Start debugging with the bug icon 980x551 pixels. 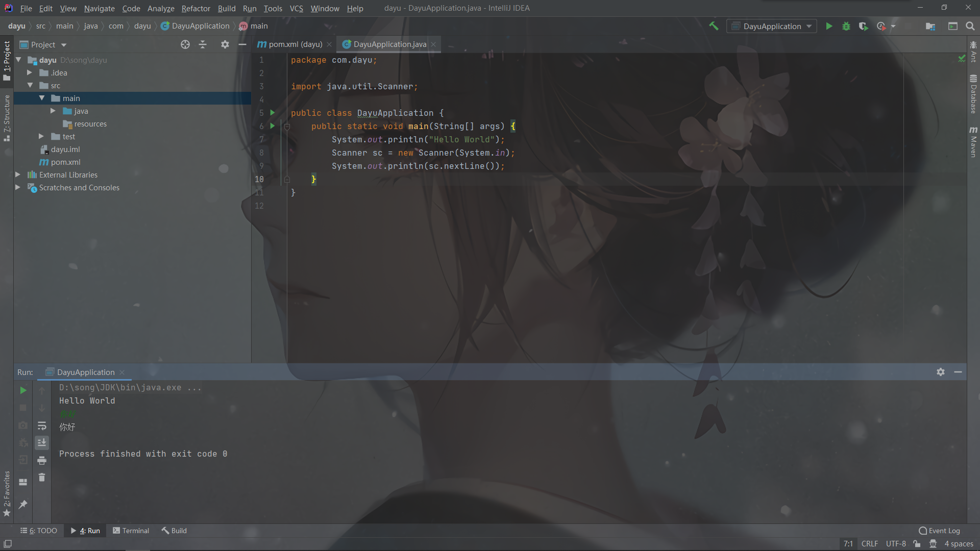pyautogui.click(x=846, y=26)
